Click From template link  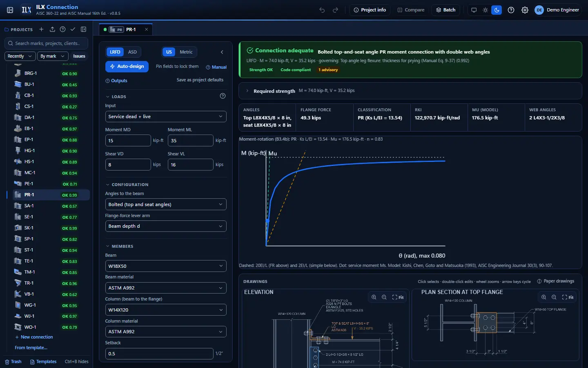tap(31, 348)
